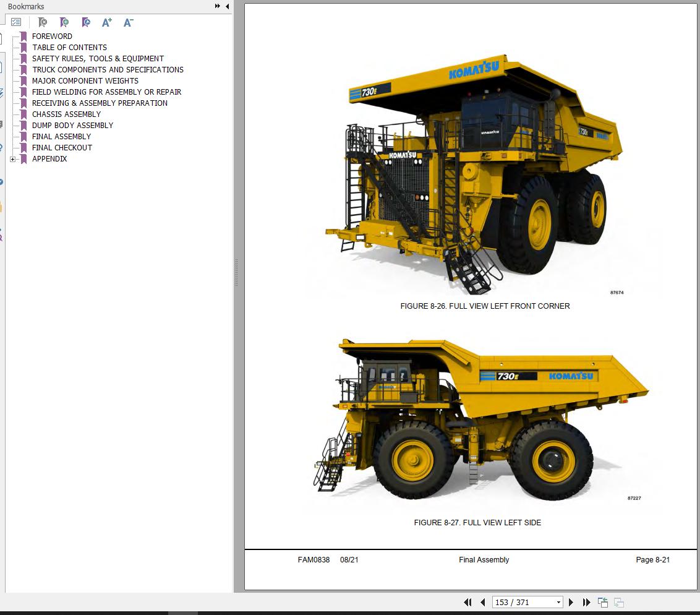
Task: Click the previous view icon
Action: pos(603,601)
